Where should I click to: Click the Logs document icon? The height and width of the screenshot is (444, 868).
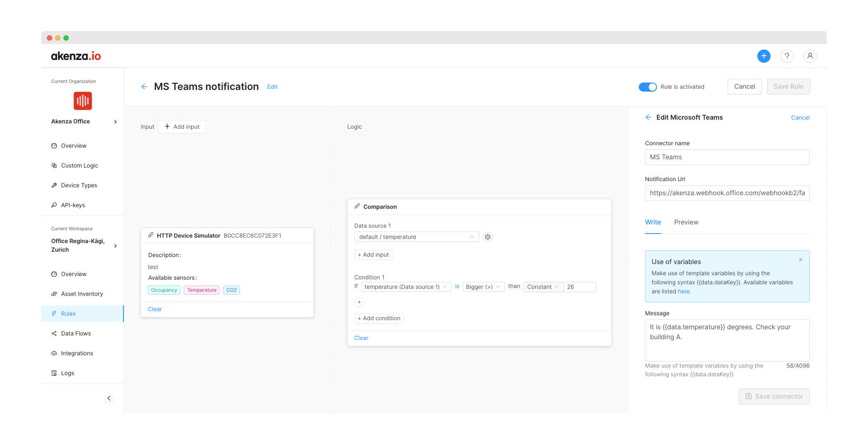pos(54,373)
